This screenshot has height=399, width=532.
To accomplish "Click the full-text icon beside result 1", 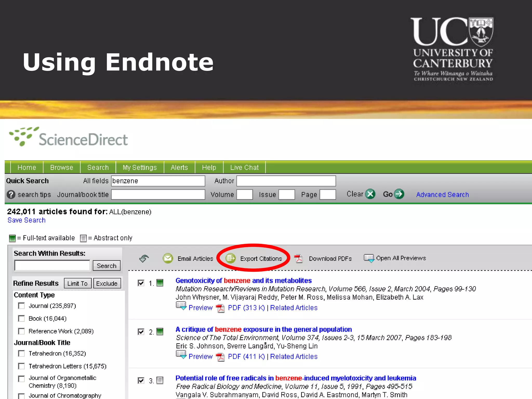I will click(x=160, y=283).
